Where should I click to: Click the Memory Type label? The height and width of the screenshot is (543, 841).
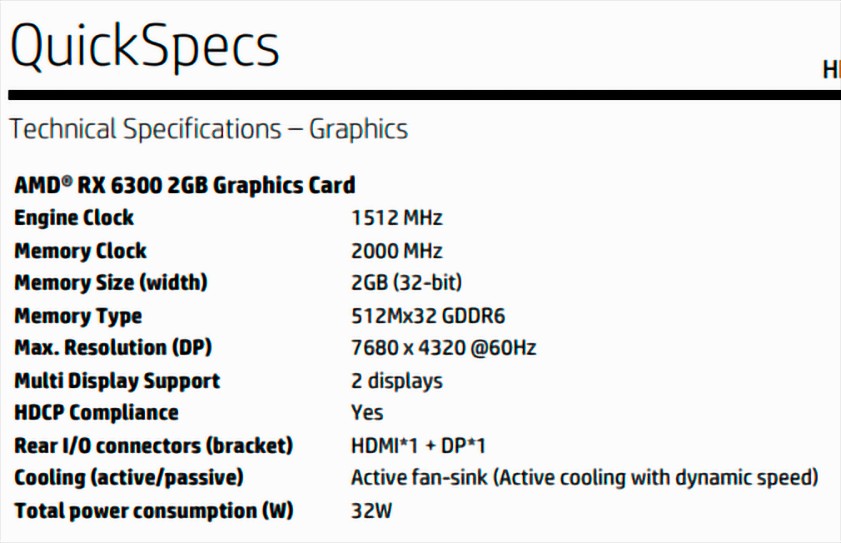pyautogui.click(x=78, y=316)
